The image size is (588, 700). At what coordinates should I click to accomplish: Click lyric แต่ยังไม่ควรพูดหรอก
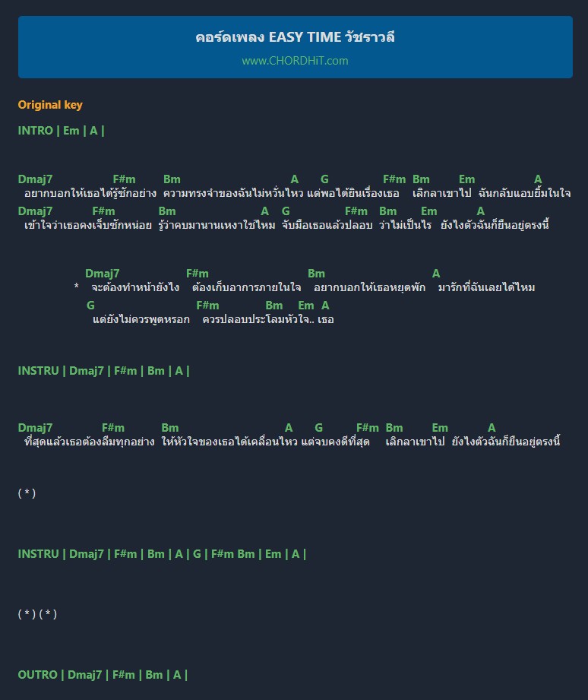tap(141, 320)
